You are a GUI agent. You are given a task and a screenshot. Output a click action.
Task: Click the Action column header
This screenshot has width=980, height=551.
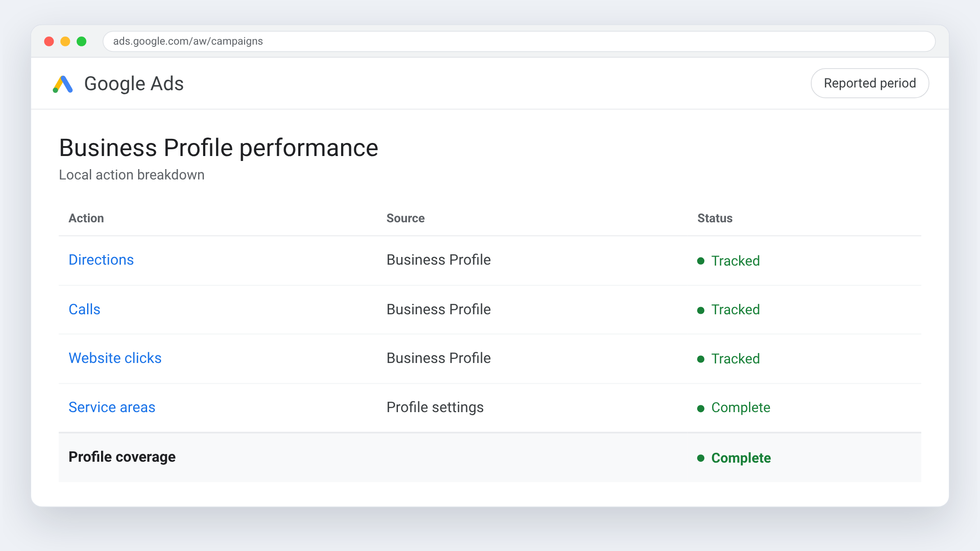pyautogui.click(x=86, y=218)
